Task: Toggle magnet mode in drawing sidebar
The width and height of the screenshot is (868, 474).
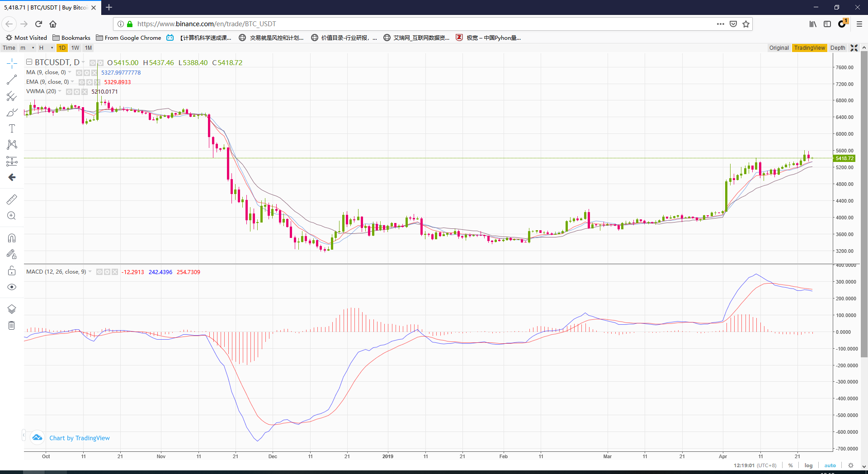Action: click(12, 238)
